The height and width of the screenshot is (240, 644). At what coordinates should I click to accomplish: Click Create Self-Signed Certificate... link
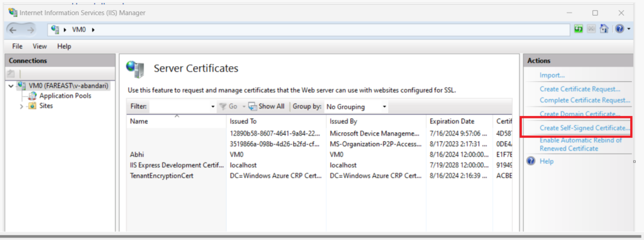[584, 128]
